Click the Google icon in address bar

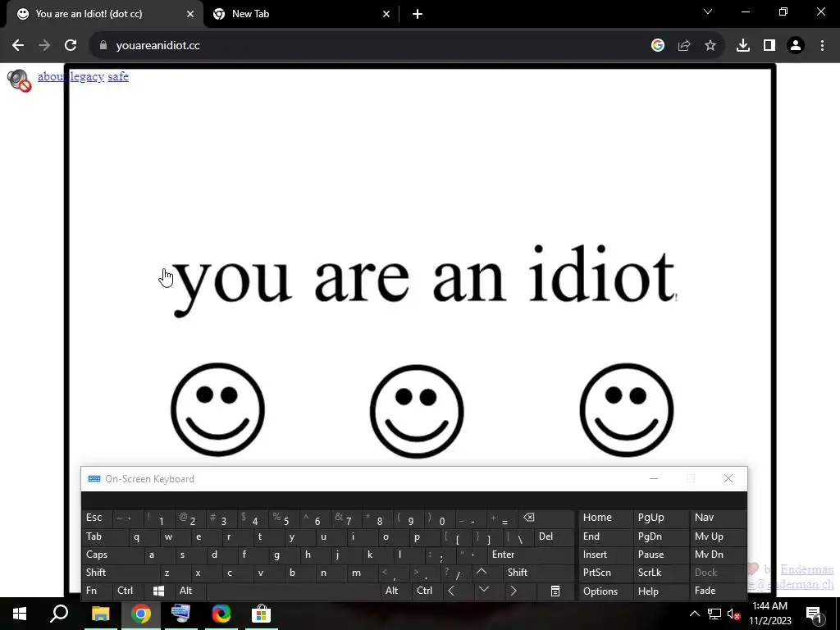tap(658, 46)
